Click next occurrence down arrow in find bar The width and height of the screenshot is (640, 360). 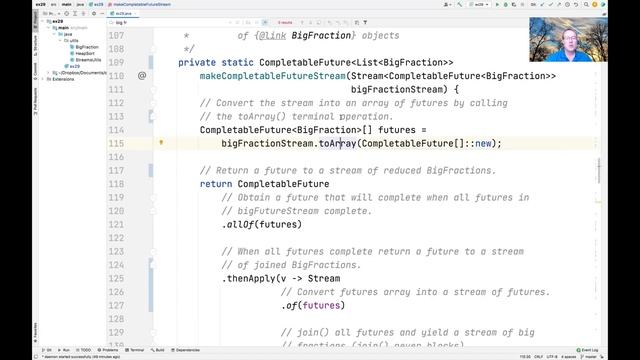click(x=310, y=22)
